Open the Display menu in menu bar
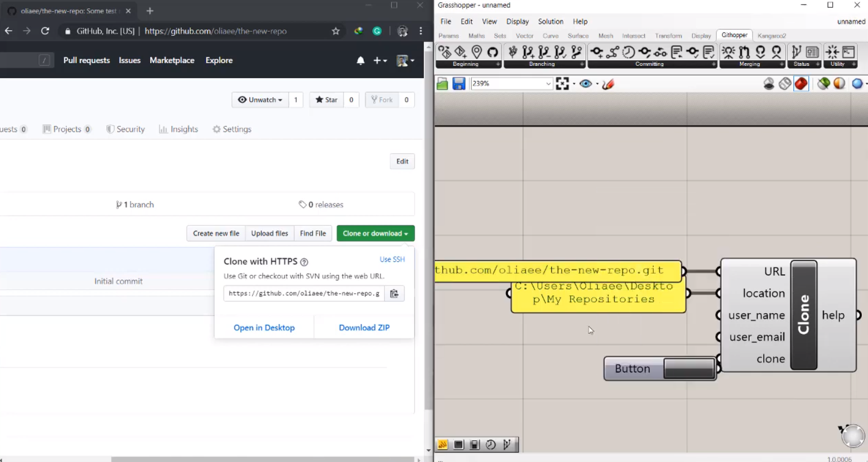 click(517, 21)
